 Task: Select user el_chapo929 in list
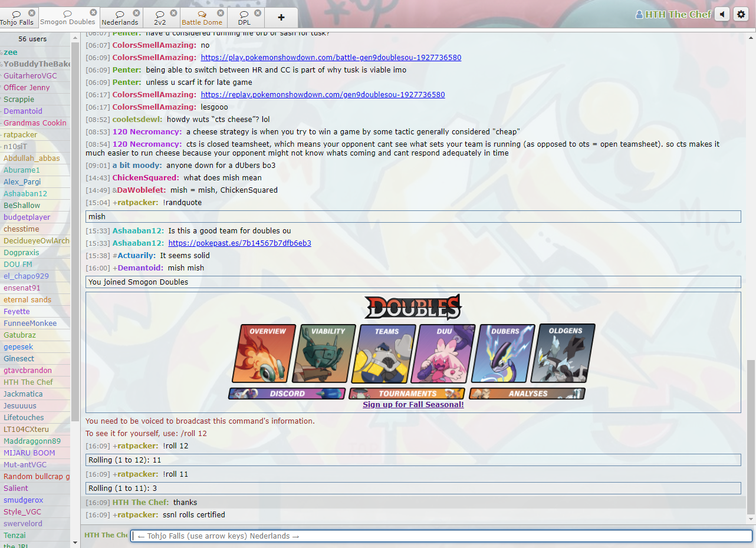coord(35,276)
